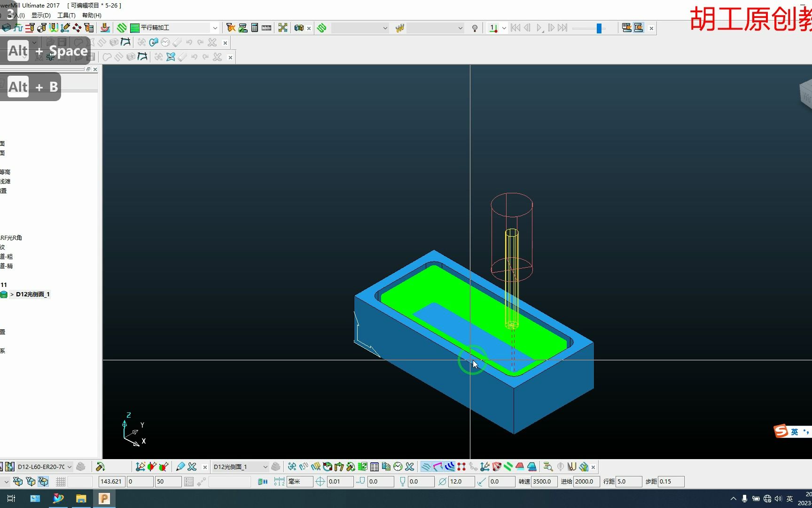Click the red toolpath points icon

pos(461,467)
